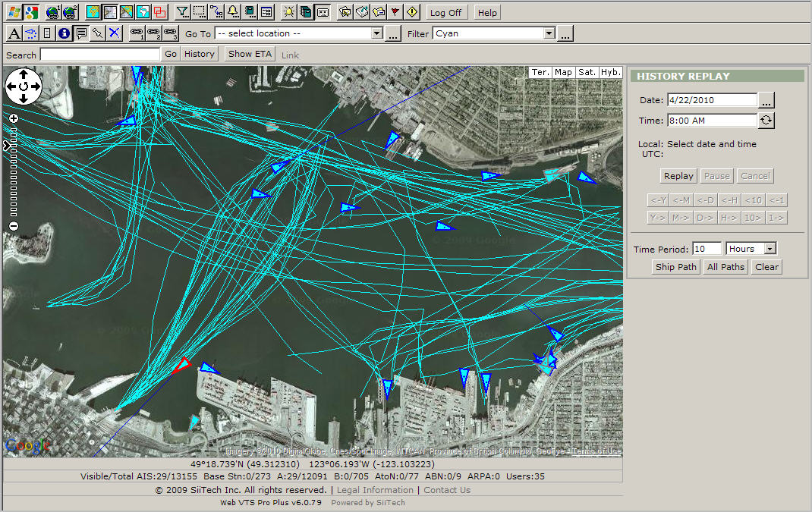Click the blue X delete tool
The width and height of the screenshot is (812, 512).
coord(115,33)
